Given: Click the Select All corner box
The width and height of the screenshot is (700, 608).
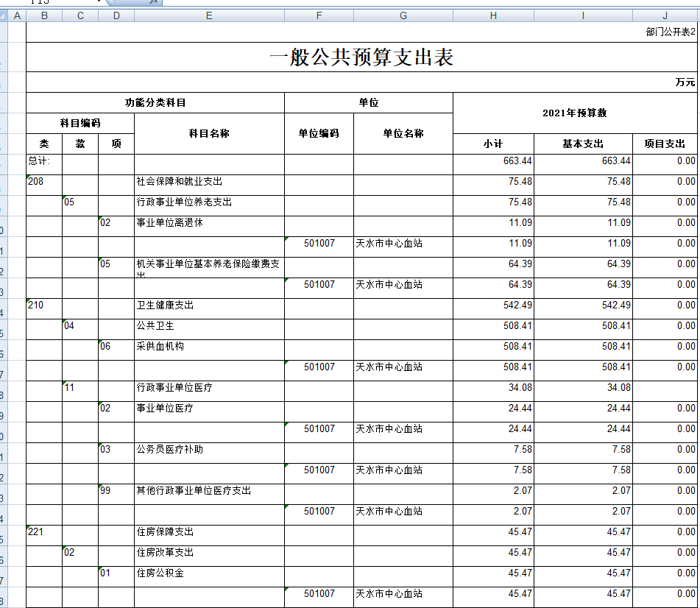Looking at the screenshot, I should (x=4, y=15).
